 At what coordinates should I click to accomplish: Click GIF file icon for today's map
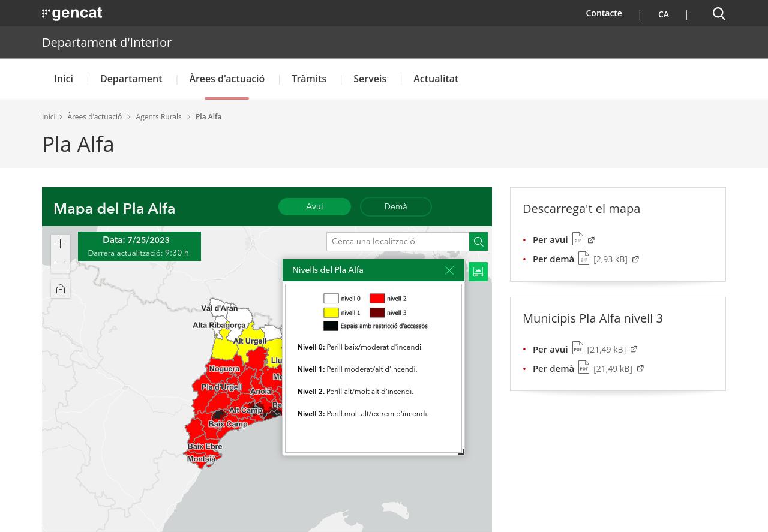click(578, 239)
